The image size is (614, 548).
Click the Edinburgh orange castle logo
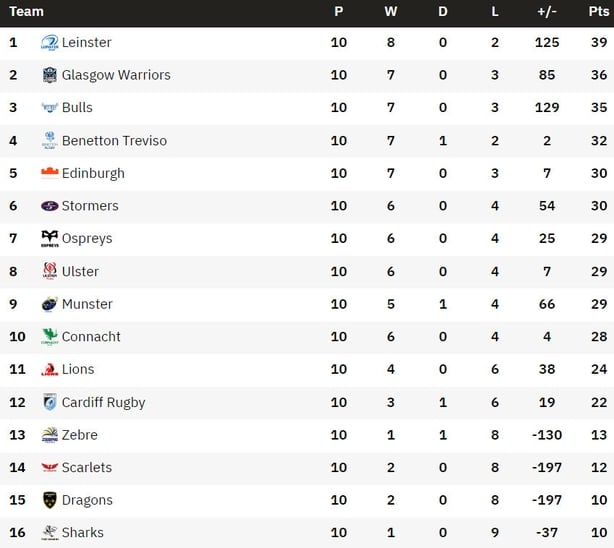[x=50, y=173]
